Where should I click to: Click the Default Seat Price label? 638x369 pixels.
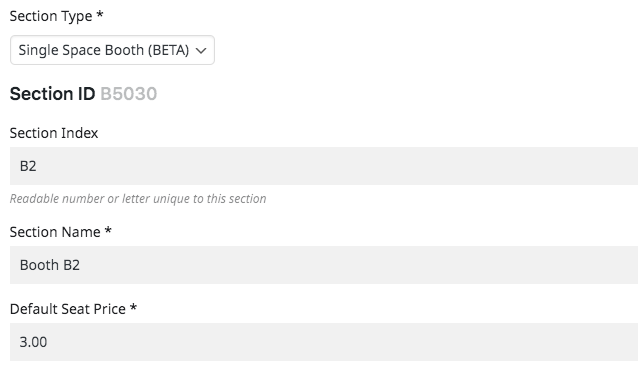pos(68,309)
